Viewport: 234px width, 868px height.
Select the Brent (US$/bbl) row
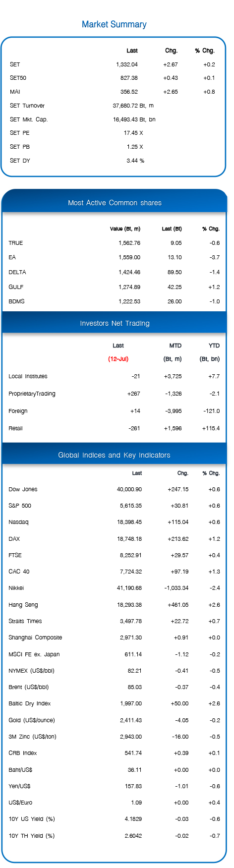click(x=115, y=687)
